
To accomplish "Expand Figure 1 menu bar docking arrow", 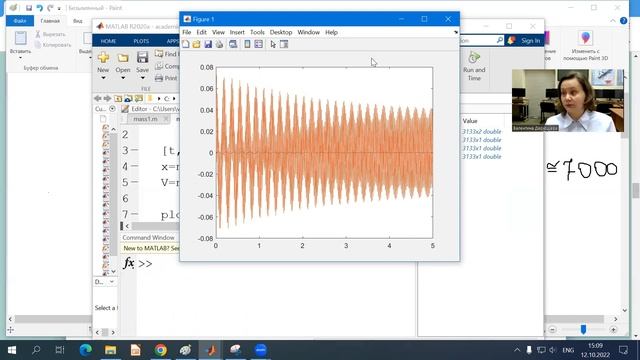I will pos(456,32).
